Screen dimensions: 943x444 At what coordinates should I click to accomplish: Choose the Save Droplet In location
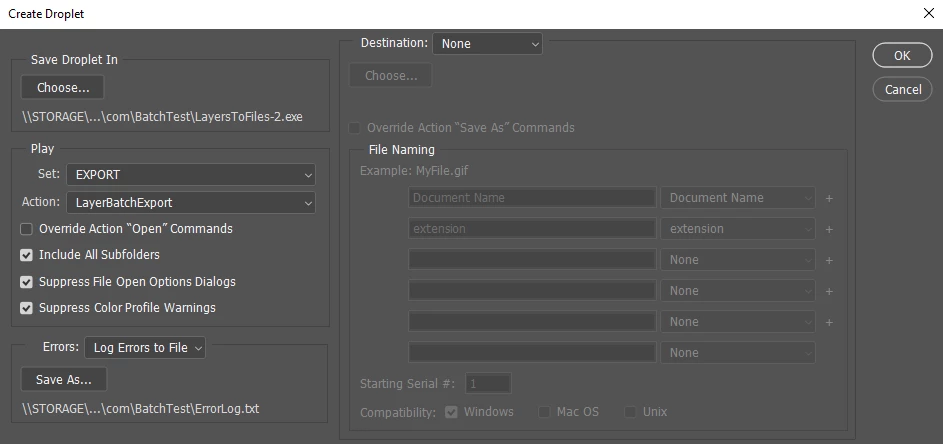point(63,87)
